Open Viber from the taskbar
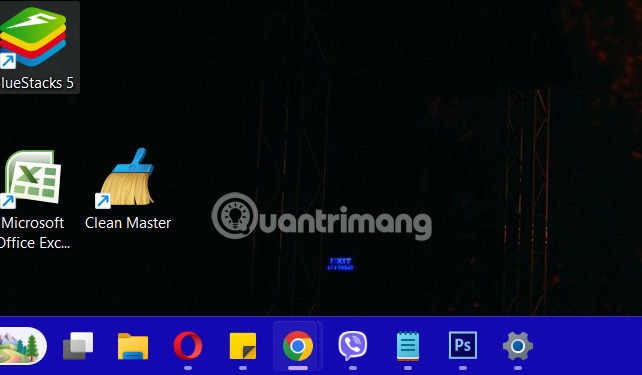 pyautogui.click(x=353, y=346)
